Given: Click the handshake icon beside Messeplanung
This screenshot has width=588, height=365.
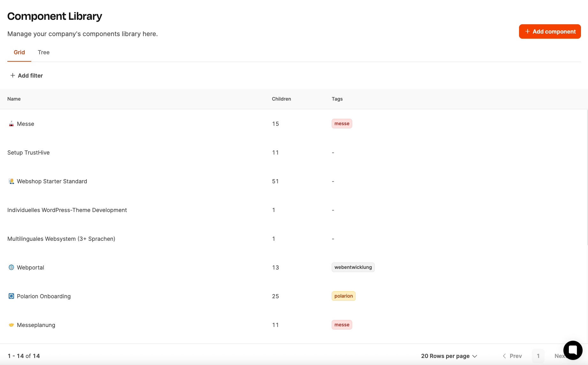Looking at the screenshot, I should point(11,325).
